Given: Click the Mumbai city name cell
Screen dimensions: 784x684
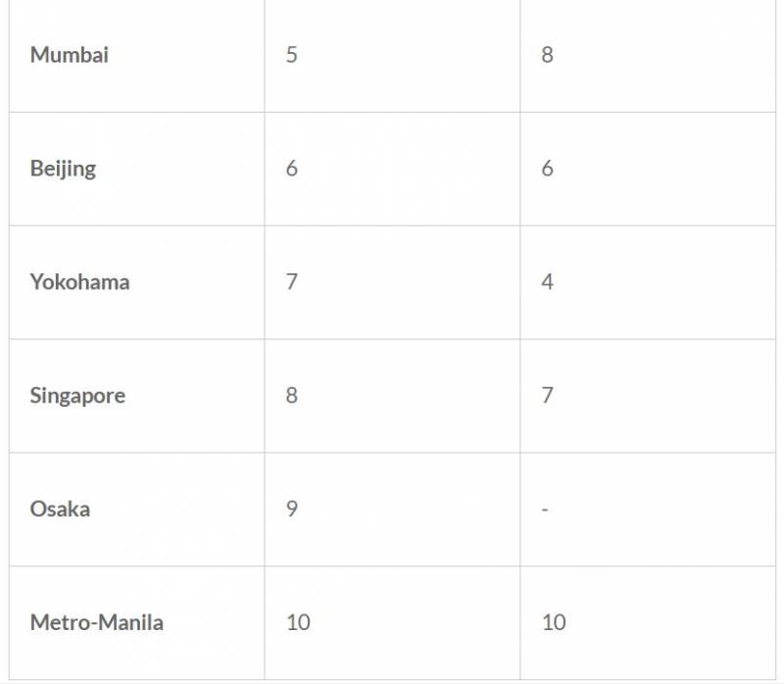Looking at the screenshot, I should (x=70, y=55).
